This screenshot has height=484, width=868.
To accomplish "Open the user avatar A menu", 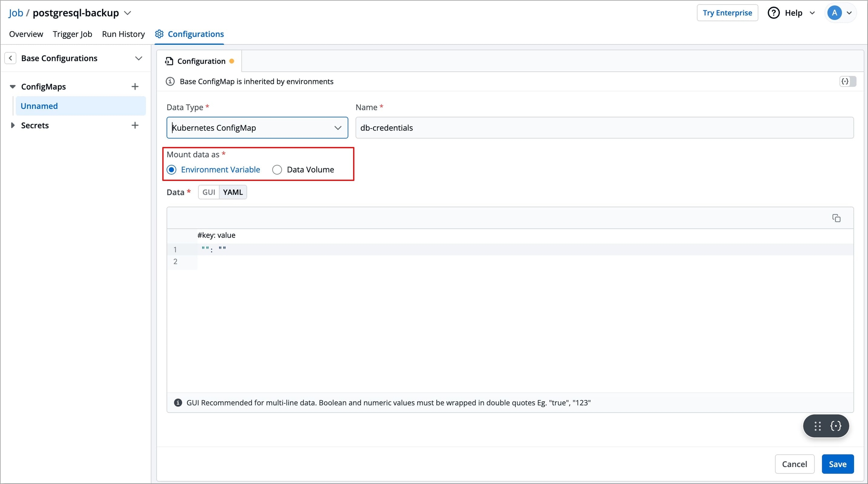I will (834, 13).
